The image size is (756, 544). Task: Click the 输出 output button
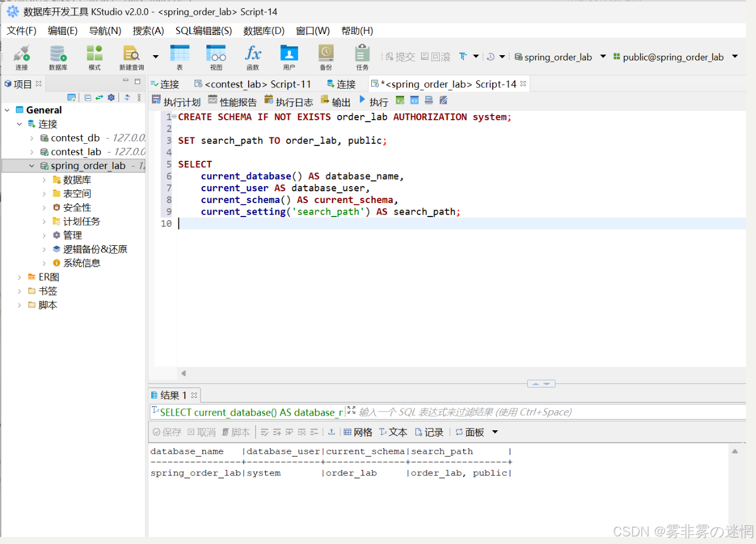pyautogui.click(x=335, y=102)
